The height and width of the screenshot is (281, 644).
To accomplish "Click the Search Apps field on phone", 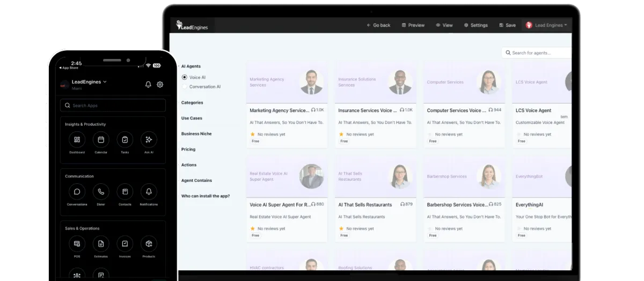I will pos(113,106).
